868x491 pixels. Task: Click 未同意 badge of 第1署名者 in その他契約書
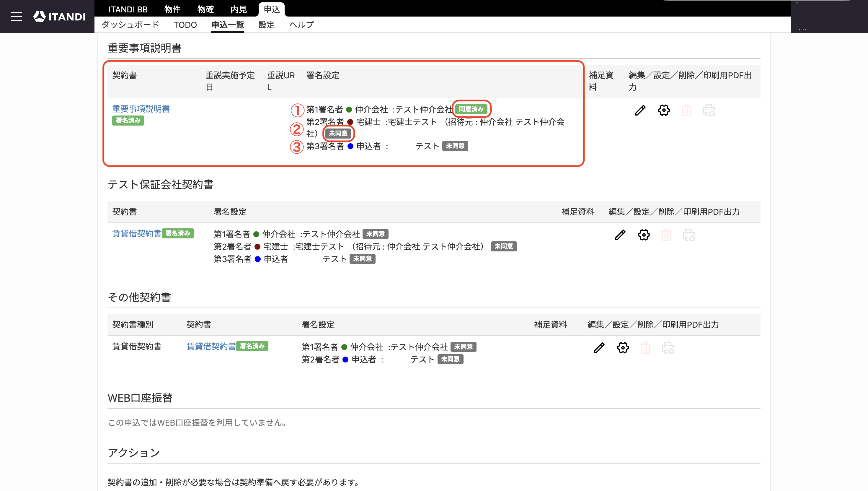463,347
